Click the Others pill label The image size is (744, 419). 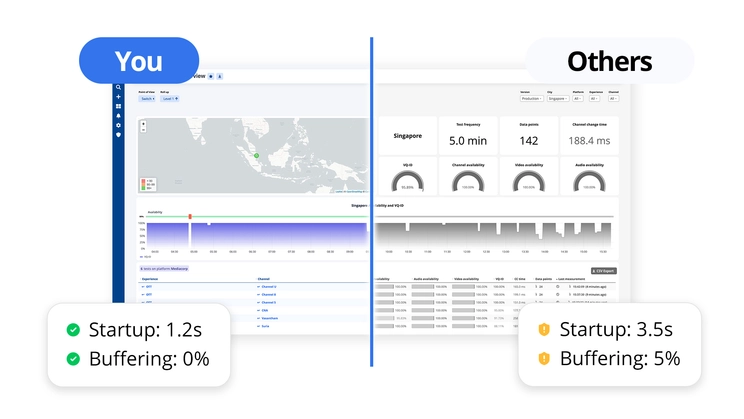pyautogui.click(x=609, y=61)
